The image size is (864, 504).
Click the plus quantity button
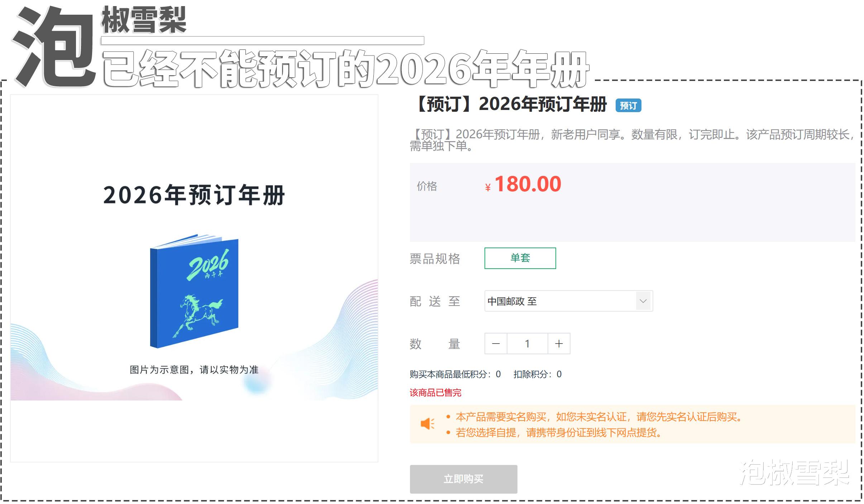tap(559, 344)
